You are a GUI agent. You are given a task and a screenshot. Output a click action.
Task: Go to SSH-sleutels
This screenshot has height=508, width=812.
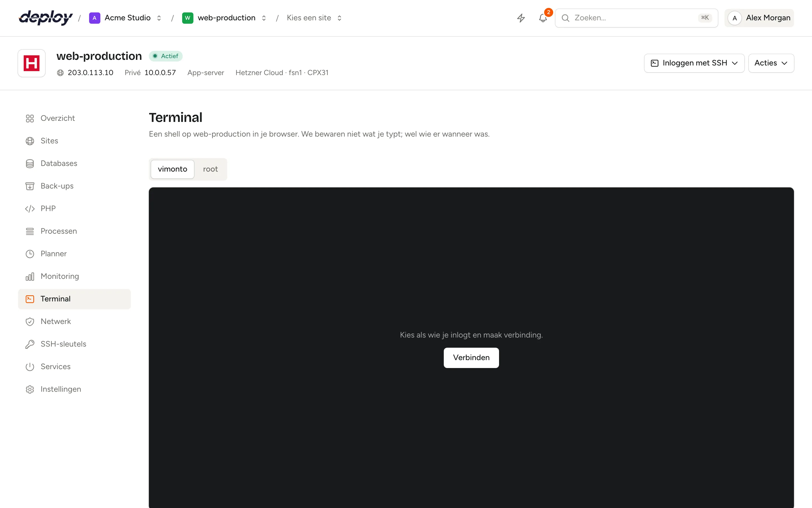point(74,344)
